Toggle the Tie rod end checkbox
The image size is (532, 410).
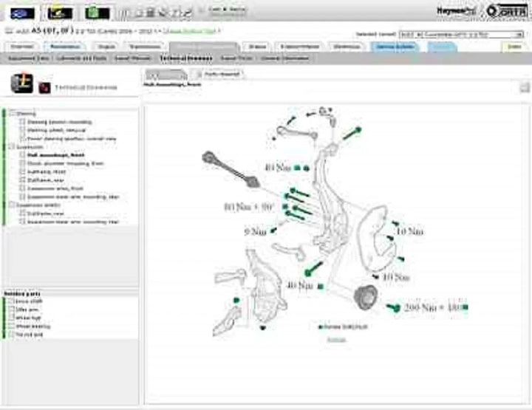tap(12, 335)
